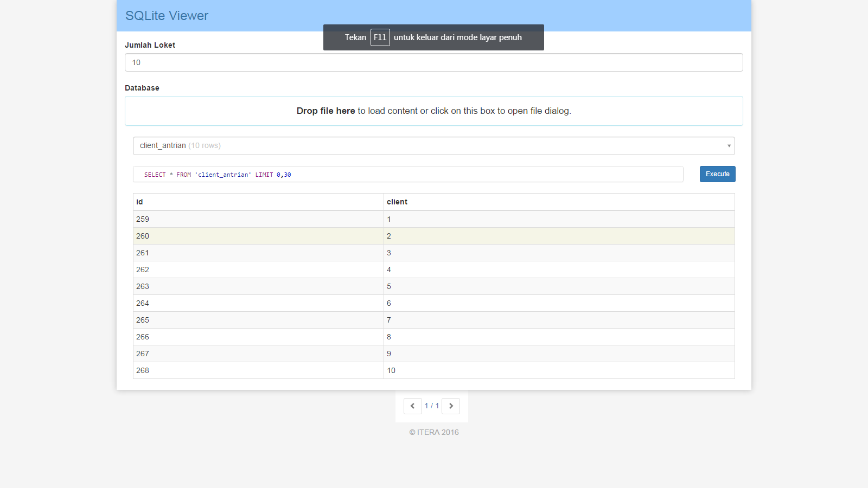Image resolution: width=868 pixels, height=488 pixels.
Task: Click the Database label
Action: [142, 88]
